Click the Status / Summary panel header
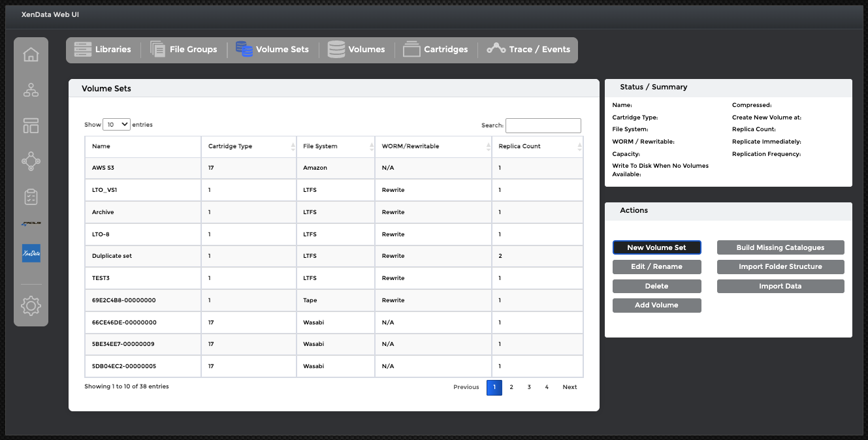The image size is (868, 440). 728,87
